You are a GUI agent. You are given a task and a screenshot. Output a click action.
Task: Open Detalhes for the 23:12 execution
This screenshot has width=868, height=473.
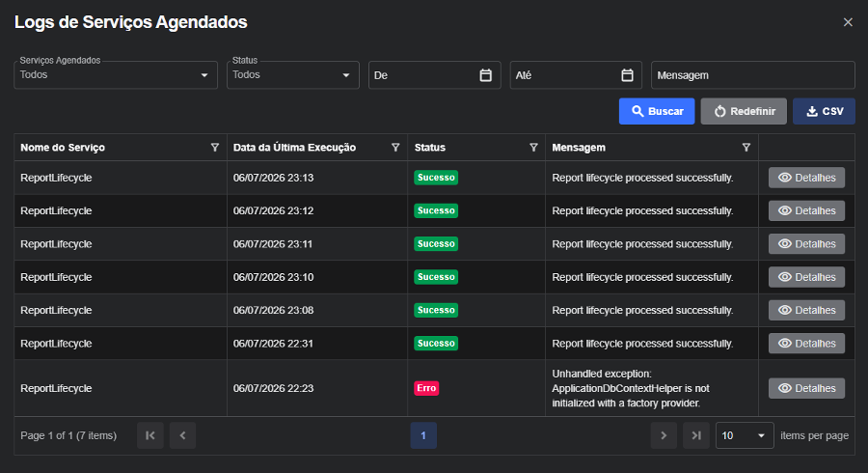click(806, 211)
